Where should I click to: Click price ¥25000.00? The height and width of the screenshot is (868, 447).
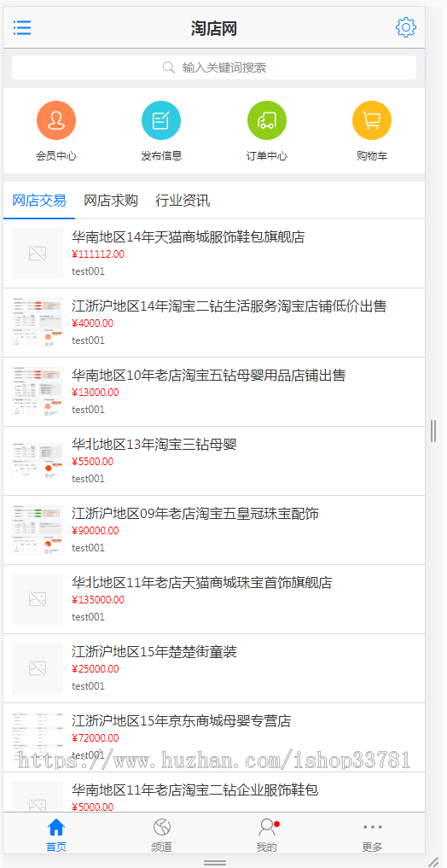96,669
